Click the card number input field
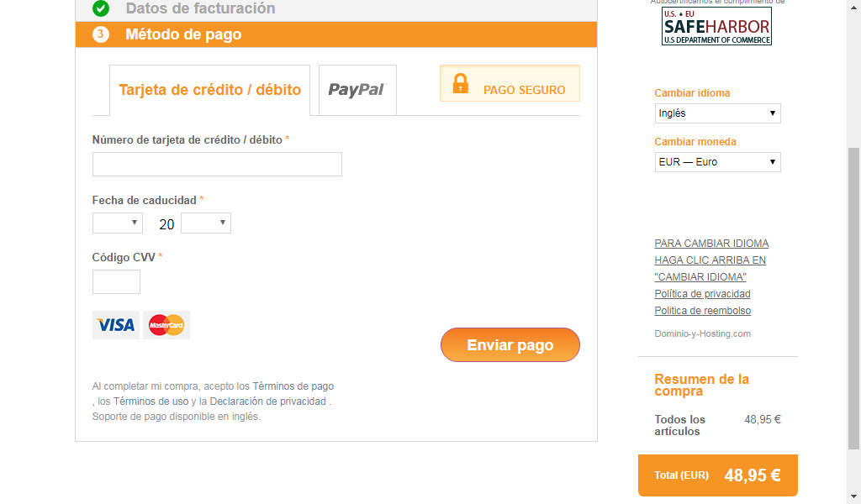 [217, 165]
